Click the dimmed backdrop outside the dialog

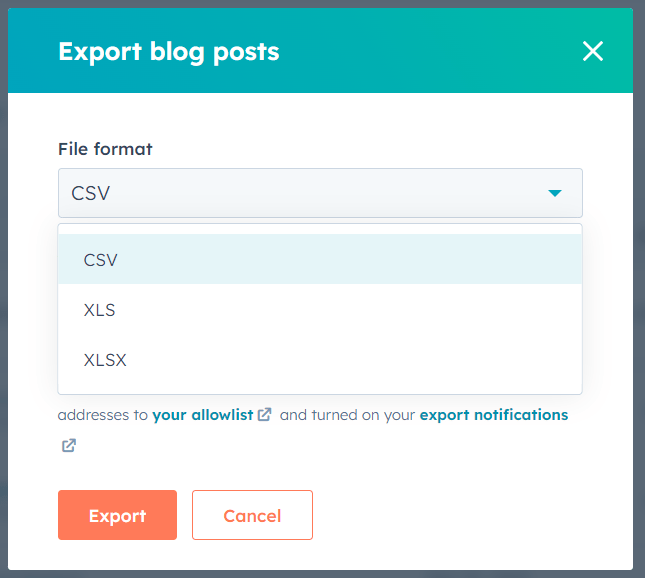tap(639, 300)
